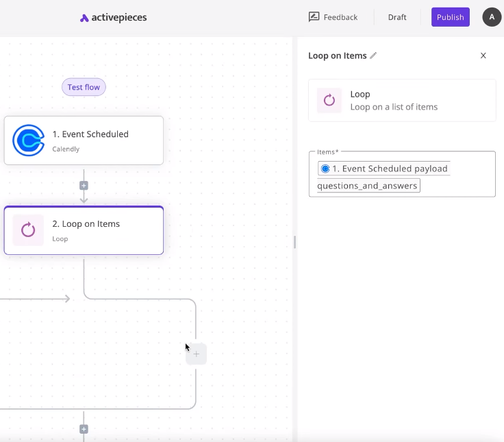
Task: Edit the Loop on Items step name
Action: (373, 56)
